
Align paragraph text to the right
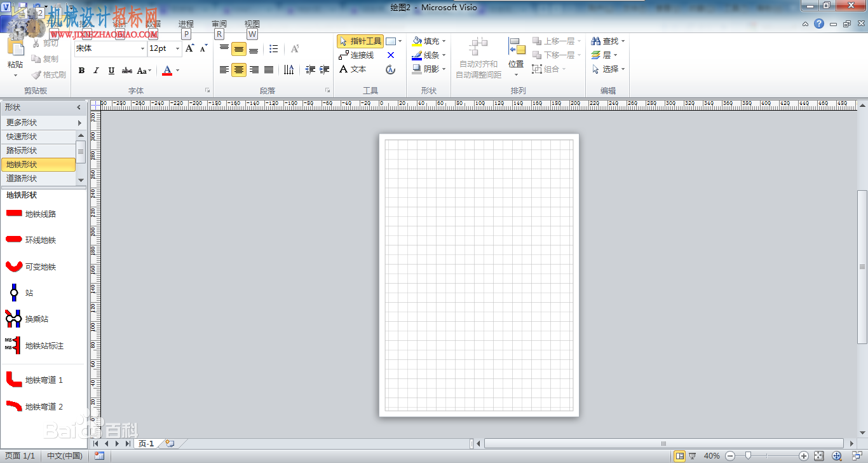click(x=254, y=70)
